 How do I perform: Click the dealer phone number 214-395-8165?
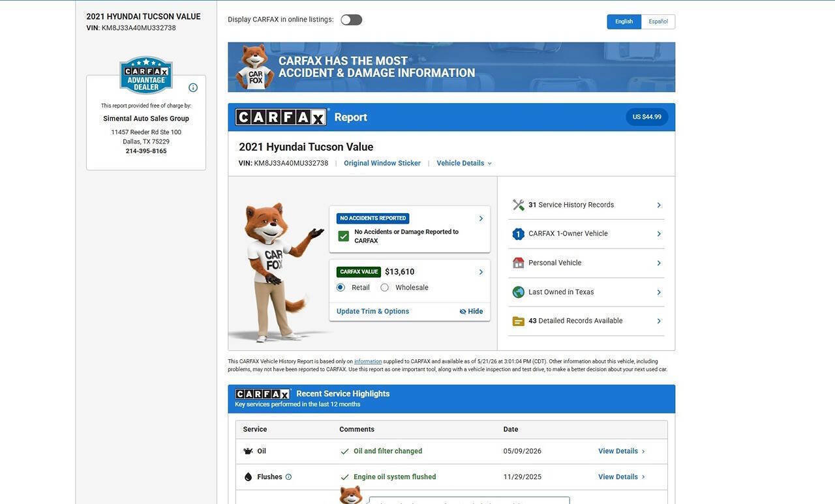point(146,151)
